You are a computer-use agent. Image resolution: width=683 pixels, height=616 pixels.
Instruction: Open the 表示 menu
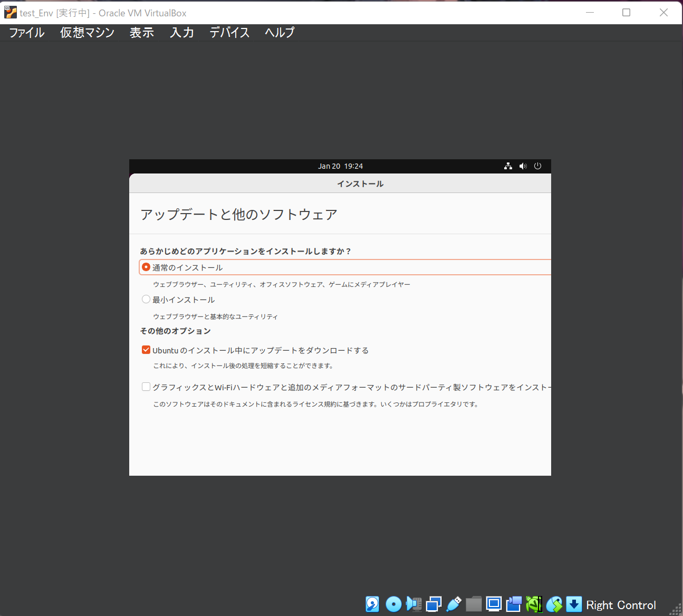tap(142, 33)
